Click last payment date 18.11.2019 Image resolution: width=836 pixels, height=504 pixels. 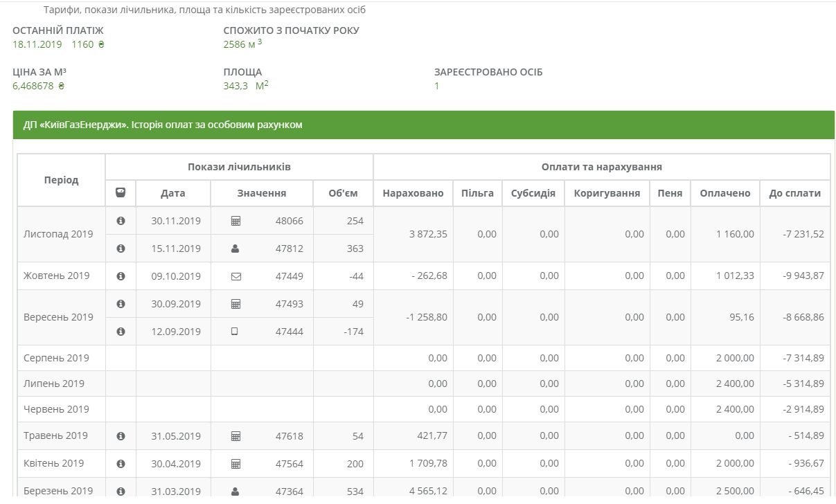click(x=37, y=45)
